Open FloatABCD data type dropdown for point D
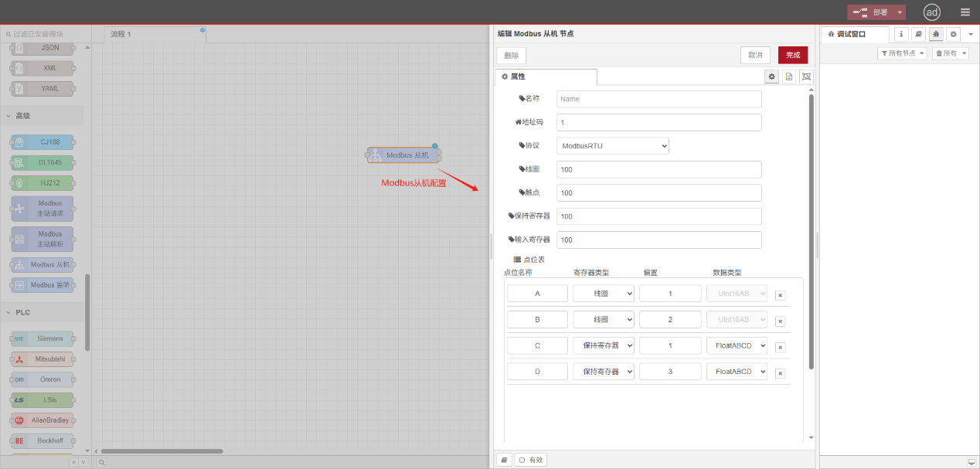This screenshot has width=980, height=469. (x=737, y=372)
